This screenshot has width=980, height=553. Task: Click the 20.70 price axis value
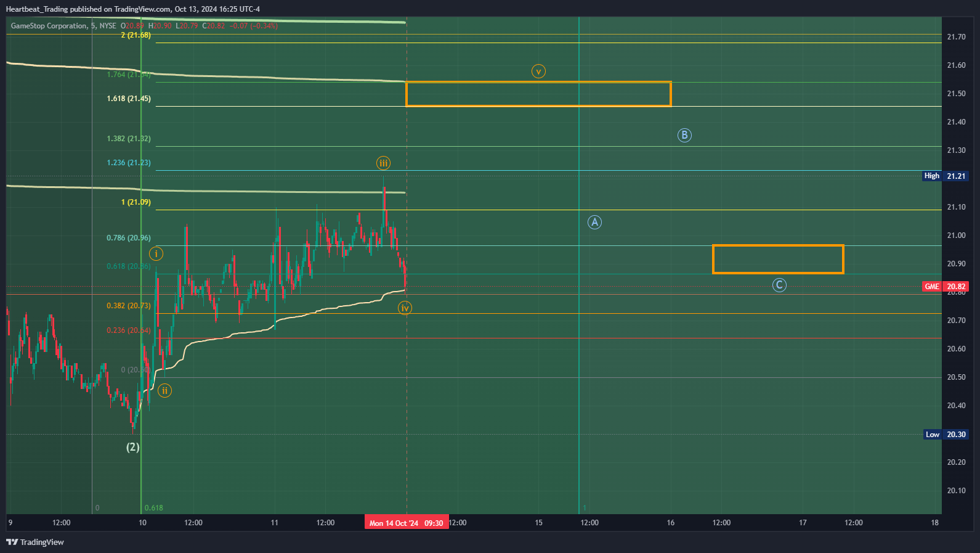[956, 321]
